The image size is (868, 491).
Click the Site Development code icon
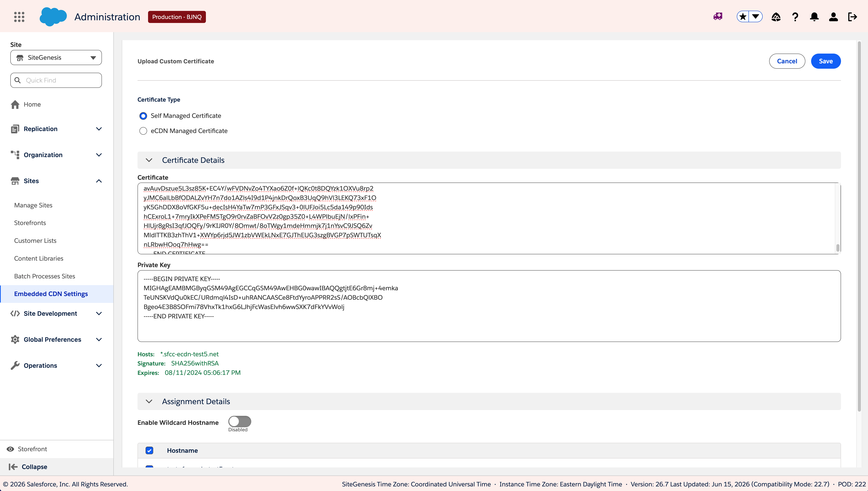[x=15, y=314]
